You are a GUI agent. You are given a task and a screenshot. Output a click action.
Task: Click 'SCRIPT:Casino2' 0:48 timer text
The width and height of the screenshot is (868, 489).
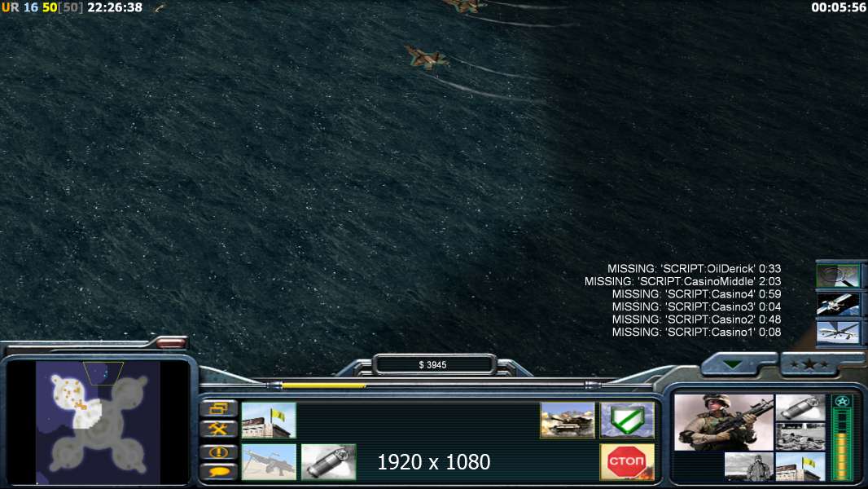click(x=696, y=319)
